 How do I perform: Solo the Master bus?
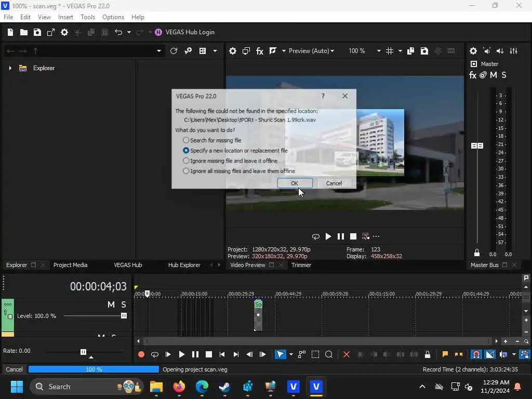[x=504, y=75]
